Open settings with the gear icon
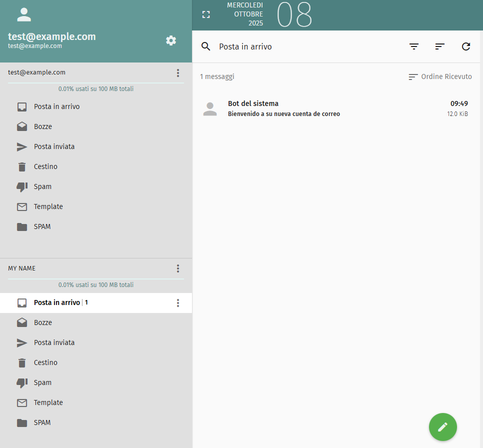This screenshot has height=448, width=483. pyautogui.click(x=171, y=40)
